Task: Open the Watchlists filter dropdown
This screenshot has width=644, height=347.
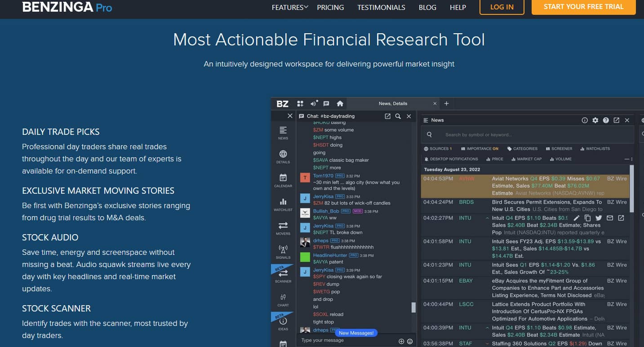Action: coord(595,148)
